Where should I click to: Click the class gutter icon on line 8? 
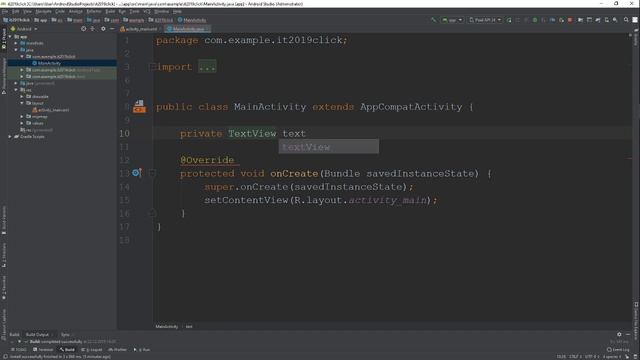[x=139, y=107]
